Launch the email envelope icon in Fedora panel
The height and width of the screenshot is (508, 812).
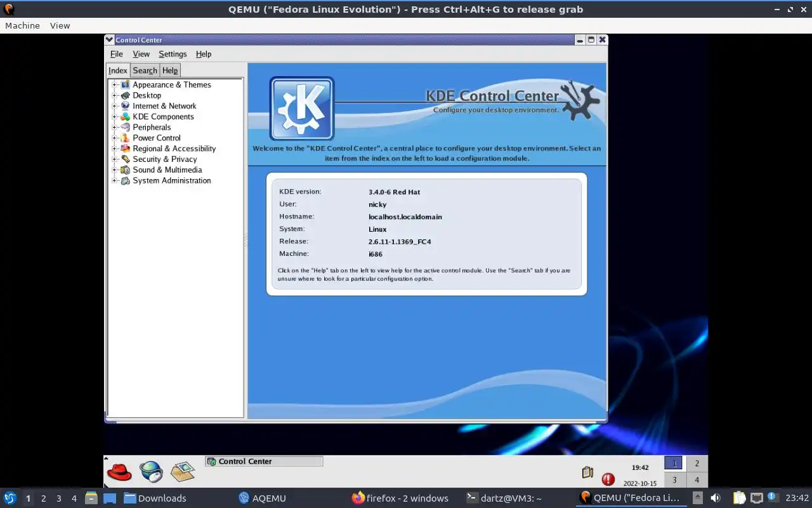(x=183, y=471)
